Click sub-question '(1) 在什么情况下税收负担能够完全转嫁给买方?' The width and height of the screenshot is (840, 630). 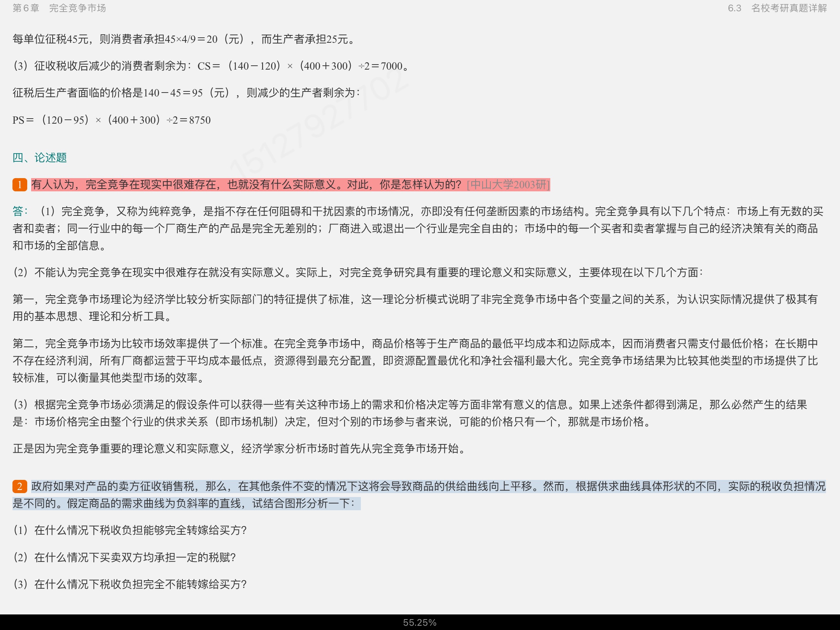[130, 530]
